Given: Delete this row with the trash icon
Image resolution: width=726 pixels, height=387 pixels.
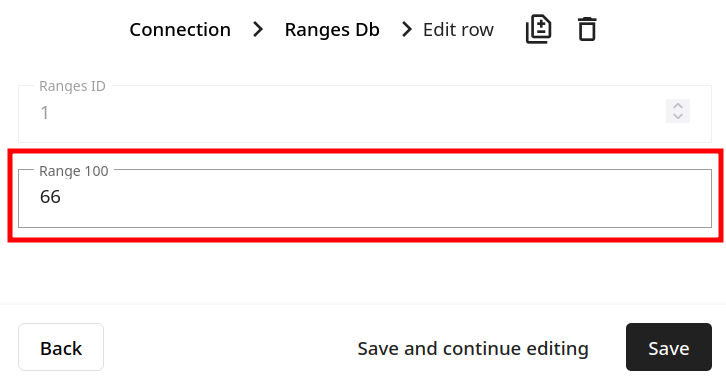Looking at the screenshot, I should click(587, 30).
